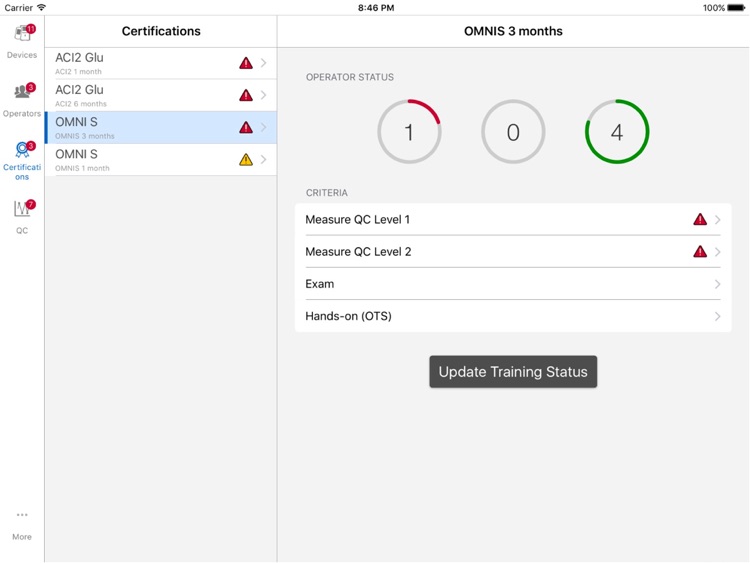The width and height of the screenshot is (750, 563).
Task: Click warning icon on Measure QC Level 2
Action: (700, 252)
